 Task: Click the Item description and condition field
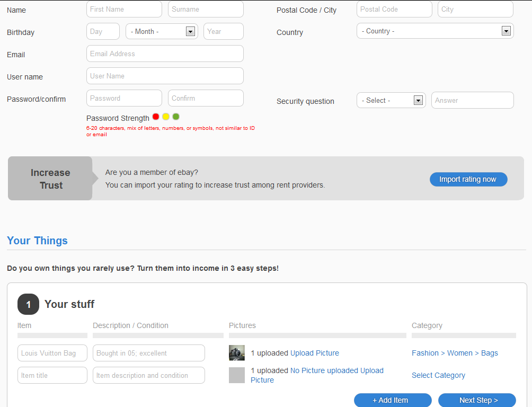[148, 375]
